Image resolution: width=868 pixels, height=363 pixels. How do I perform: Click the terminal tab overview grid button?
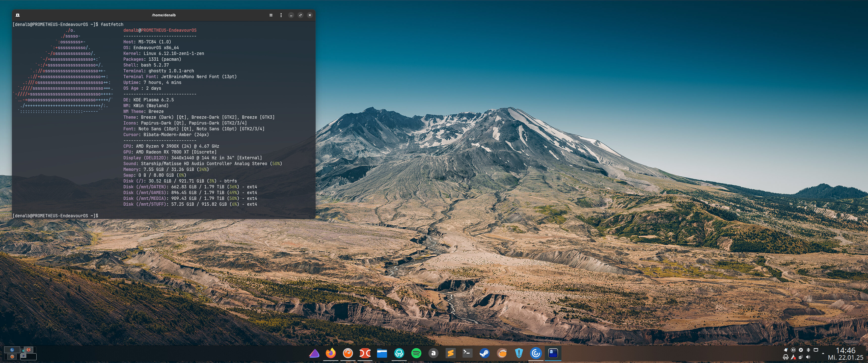click(x=271, y=15)
